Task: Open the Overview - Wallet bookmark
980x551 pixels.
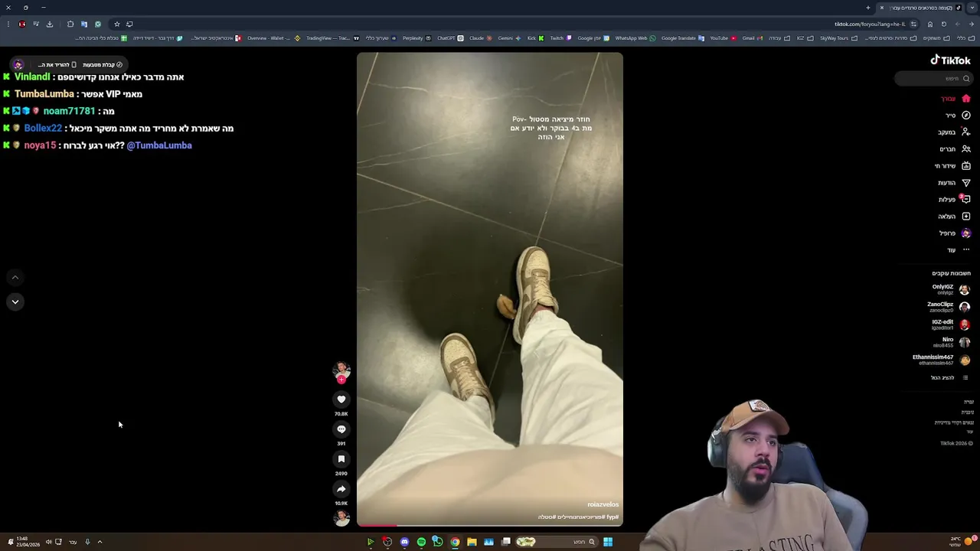Action: click(273, 38)
